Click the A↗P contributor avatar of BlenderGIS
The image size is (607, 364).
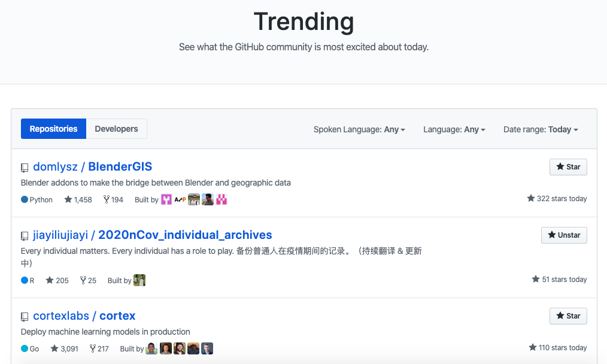(x=180, y=199)
